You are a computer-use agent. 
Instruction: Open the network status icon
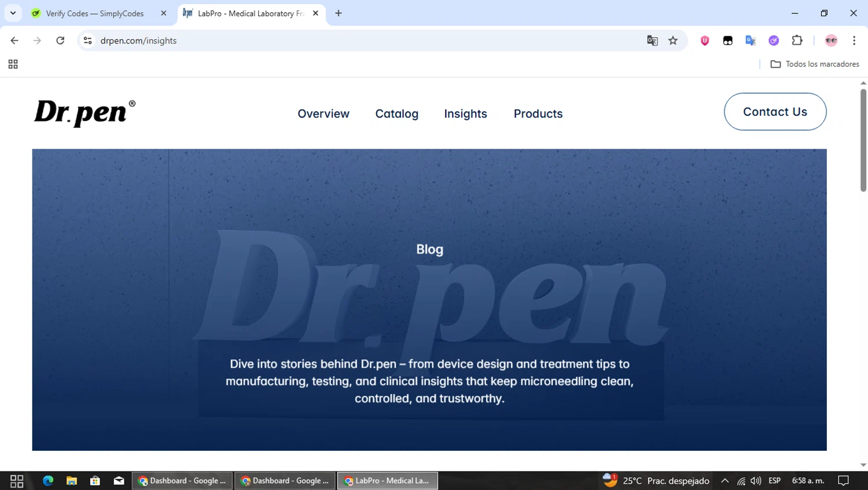click(741, 481)
